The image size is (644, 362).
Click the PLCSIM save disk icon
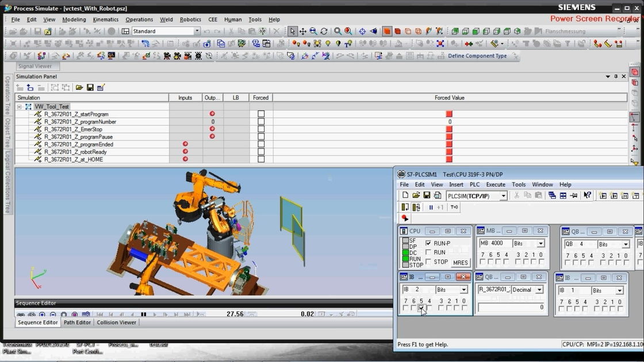click(x=427, y=195)
